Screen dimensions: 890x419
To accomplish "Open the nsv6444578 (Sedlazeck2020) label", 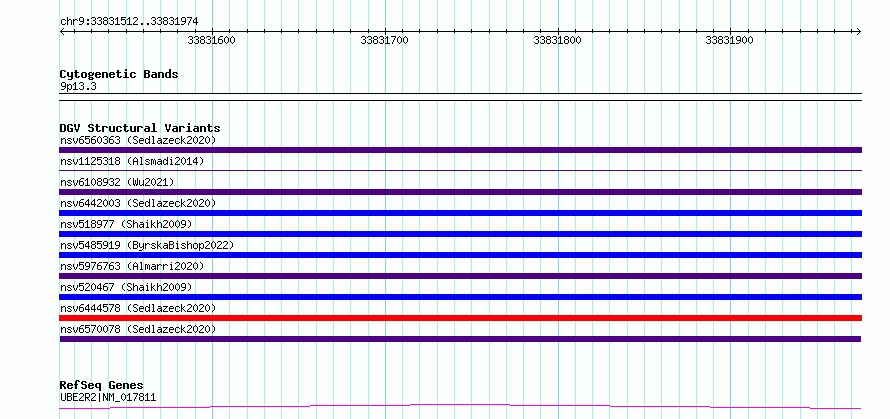I will pyautogui.click(x=138, y=308).
